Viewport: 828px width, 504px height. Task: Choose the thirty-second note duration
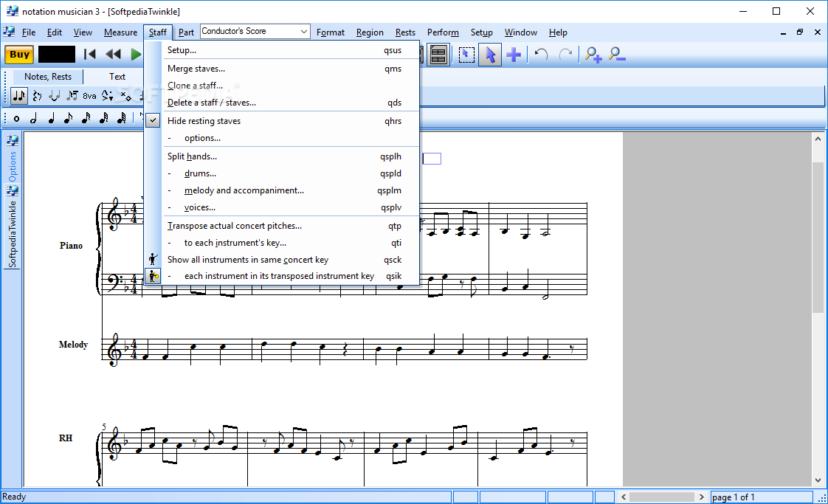click(x=104, y=119)
